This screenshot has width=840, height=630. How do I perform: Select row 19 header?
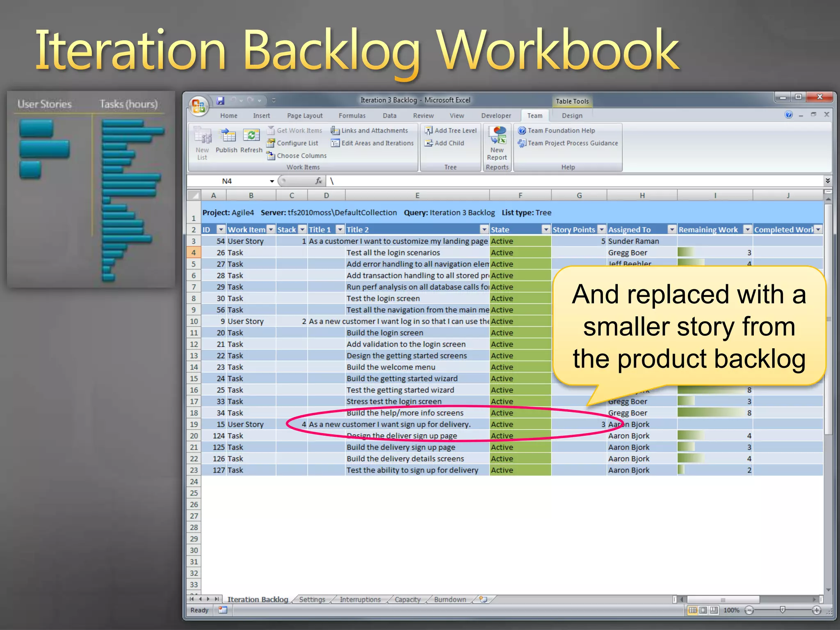pyautogui.click(x=194, y=425)
